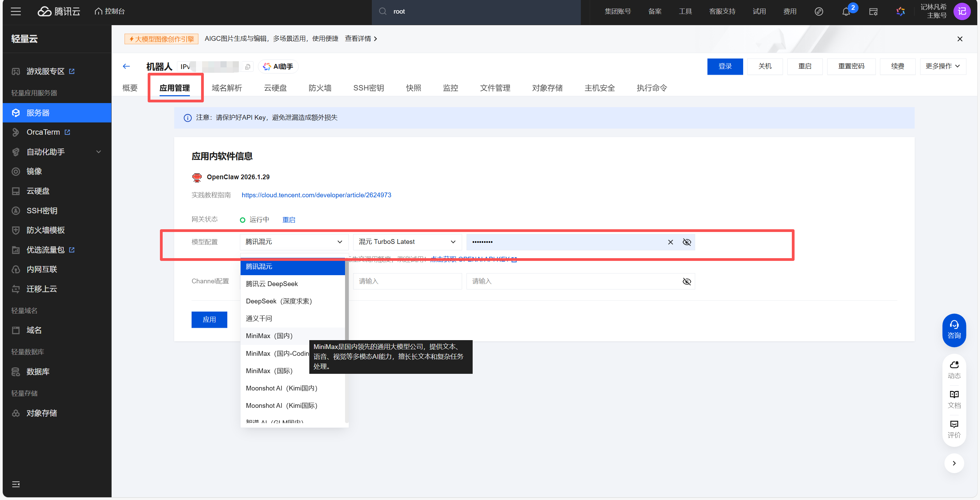
Task: Open the AI助手 assistant button
Action: pyautogui.click(x=278, y=67)
